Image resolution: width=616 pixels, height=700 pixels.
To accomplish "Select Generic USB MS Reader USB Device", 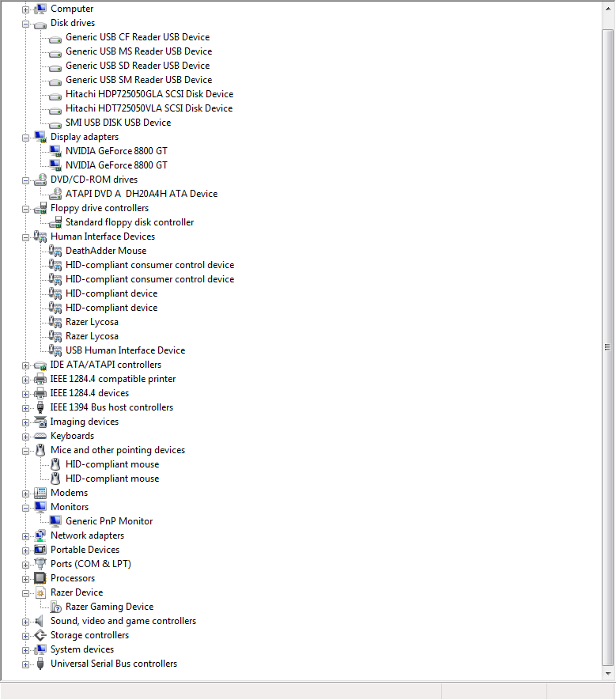I will pyautogui.click(x=139, y=51).
